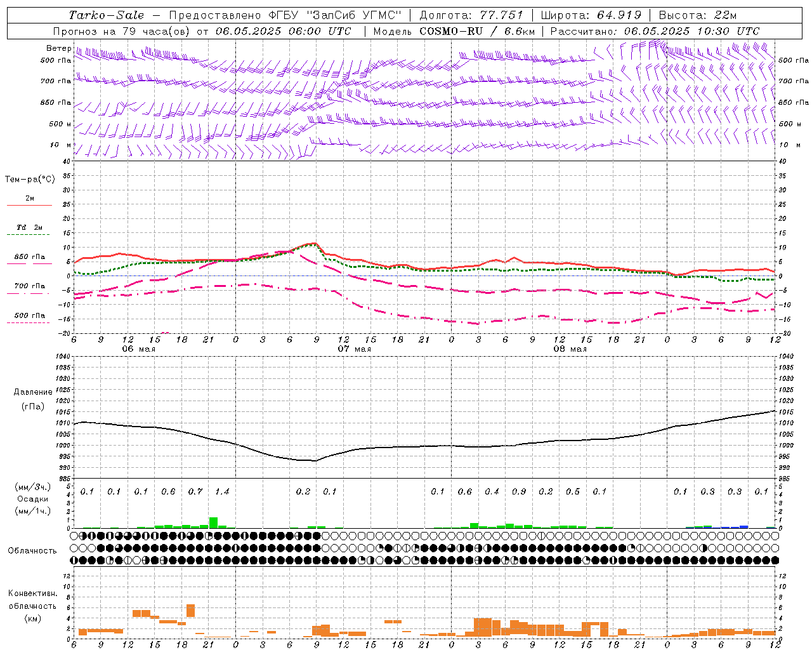The height and width of the screenshot is (650, 812).
Task: Click the forecast length text Прогноз на 79 часа(ов)
Action: point(122,31)
